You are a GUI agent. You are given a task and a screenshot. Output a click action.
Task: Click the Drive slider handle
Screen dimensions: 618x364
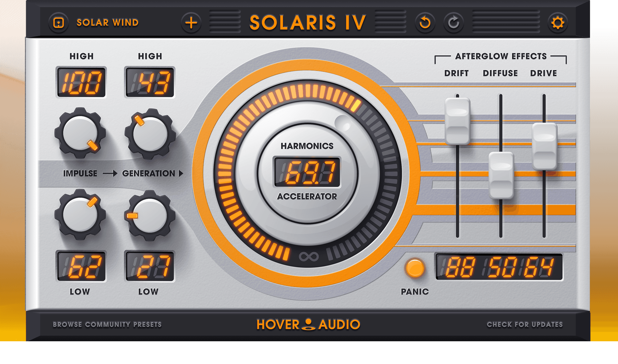544,146
